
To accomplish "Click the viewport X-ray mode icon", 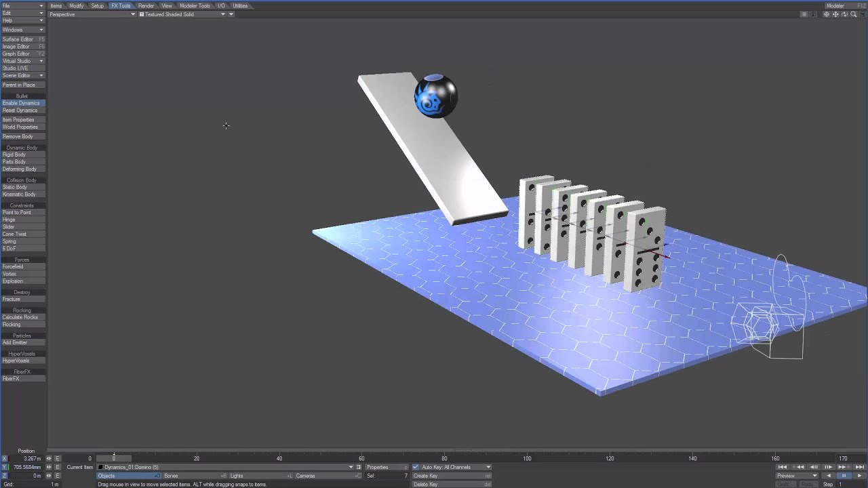I will [x=813, y=14].
